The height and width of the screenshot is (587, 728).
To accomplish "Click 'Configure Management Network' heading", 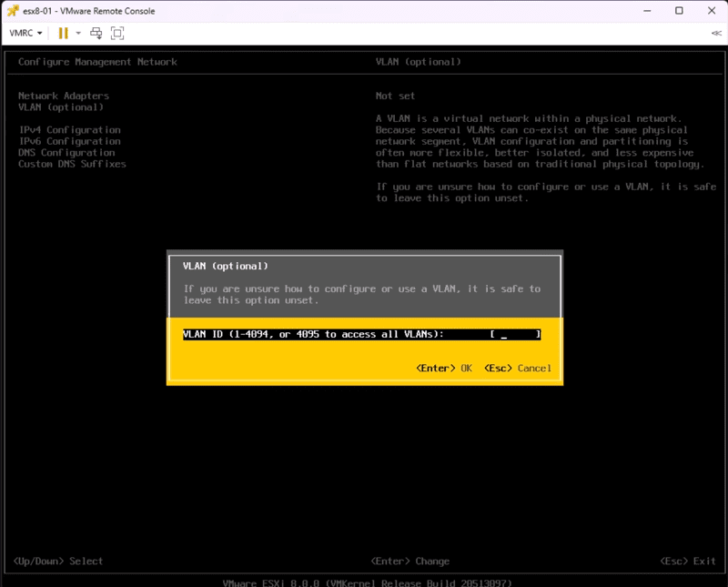I will (97, 62).
